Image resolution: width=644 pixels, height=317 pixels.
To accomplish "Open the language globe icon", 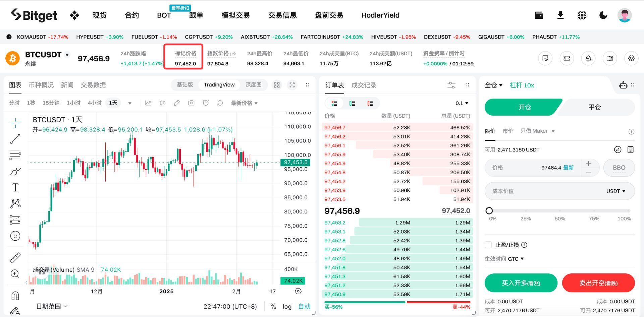I will click(582, 15).
